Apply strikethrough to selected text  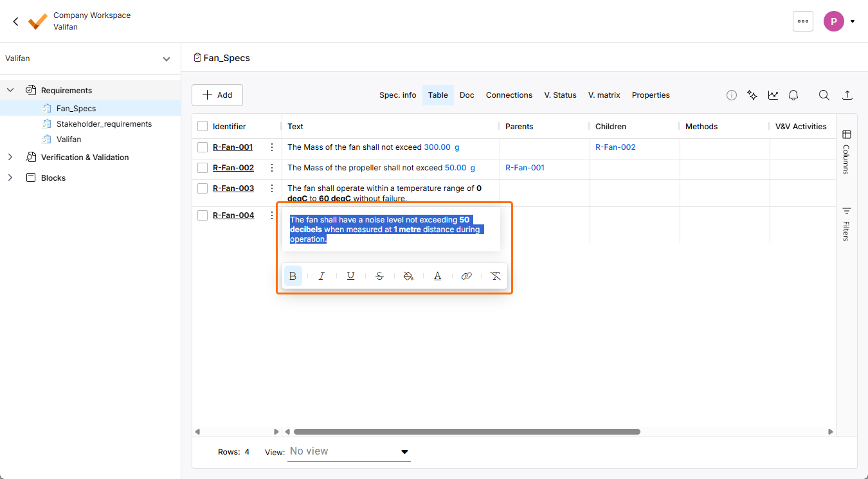(x=379, y=276)
